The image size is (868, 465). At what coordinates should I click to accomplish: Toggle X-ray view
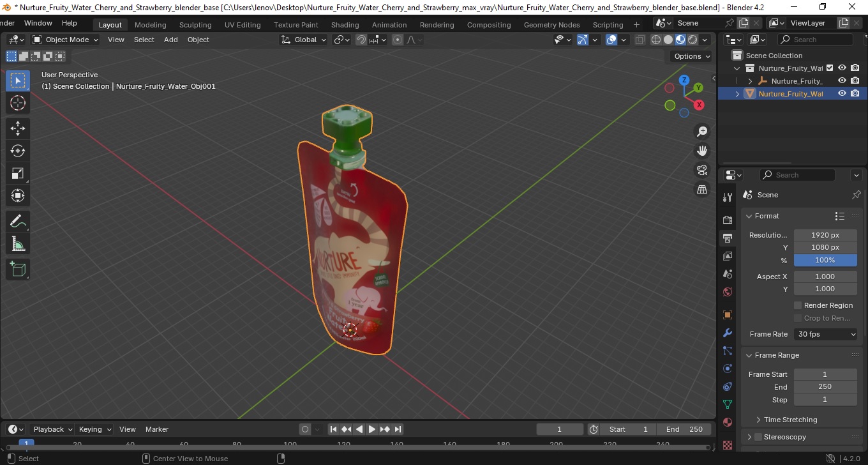640,40
